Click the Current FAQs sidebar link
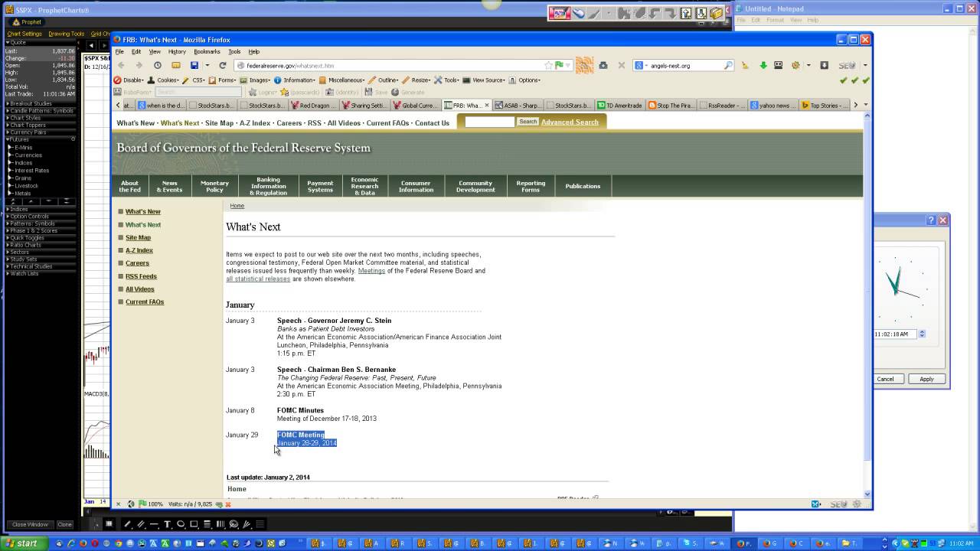Image resolution: width=980 pixels, height=551 pixels. click(x=145, y=302)
